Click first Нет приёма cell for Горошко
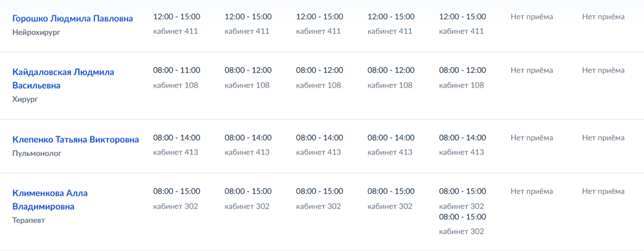Screen dimensions: 644x251 531,17
